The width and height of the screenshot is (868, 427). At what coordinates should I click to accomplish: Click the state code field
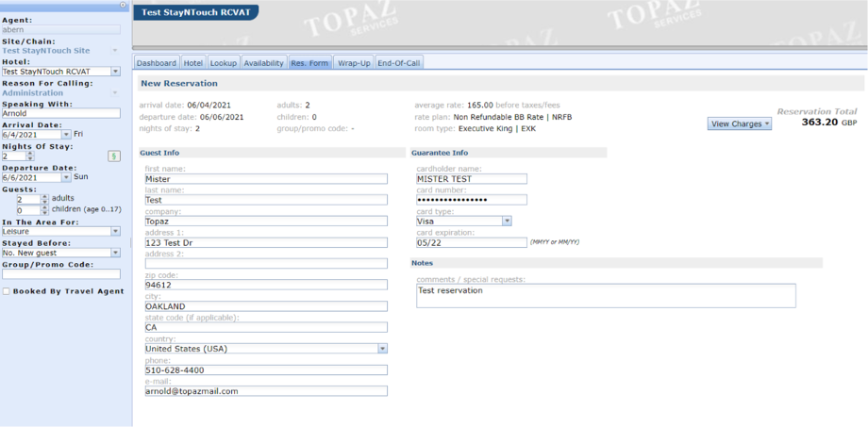tap(266, 327)
